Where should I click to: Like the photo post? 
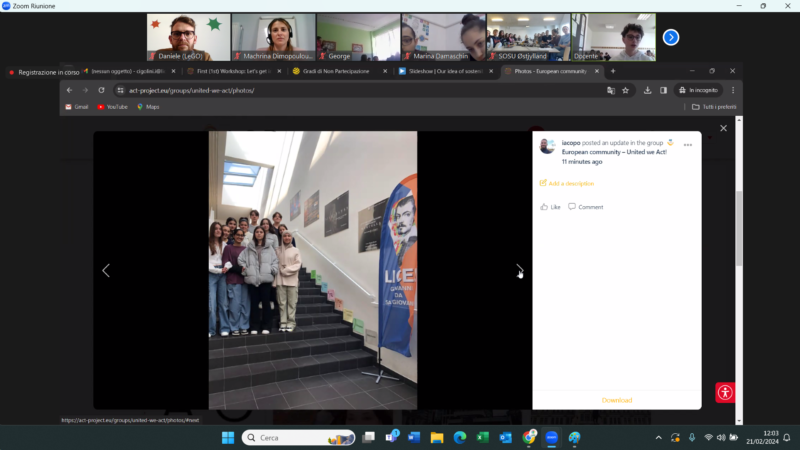point(550,207)
